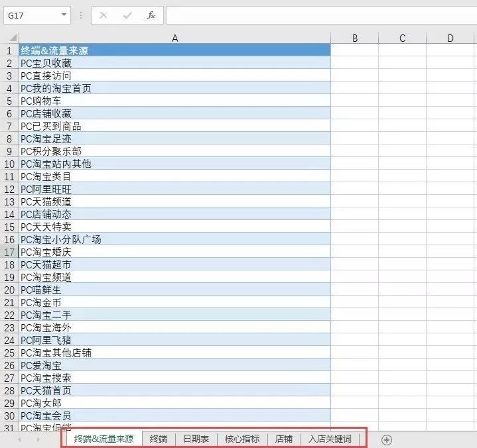477x448 pixels.
Task: Select cell PC淘宝频道
Action: tap(174, 277)
